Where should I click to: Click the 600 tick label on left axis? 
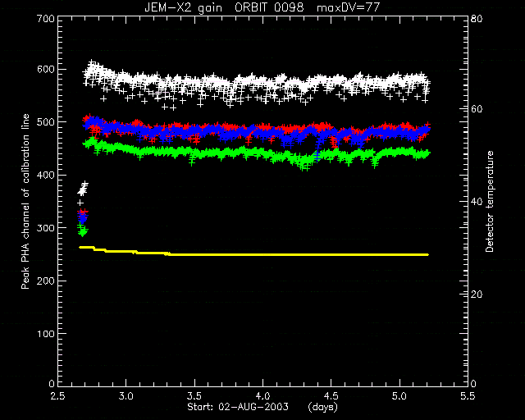coord(46,69)
